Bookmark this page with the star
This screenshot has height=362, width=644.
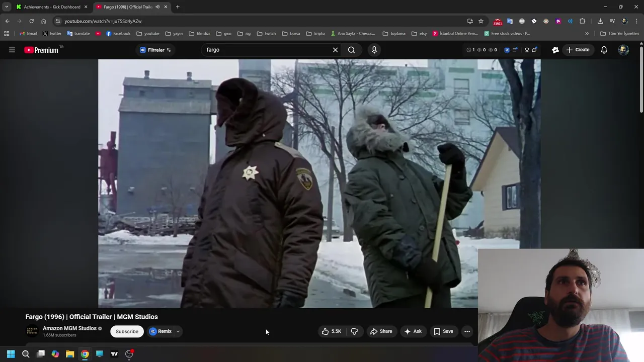(481, 21)
